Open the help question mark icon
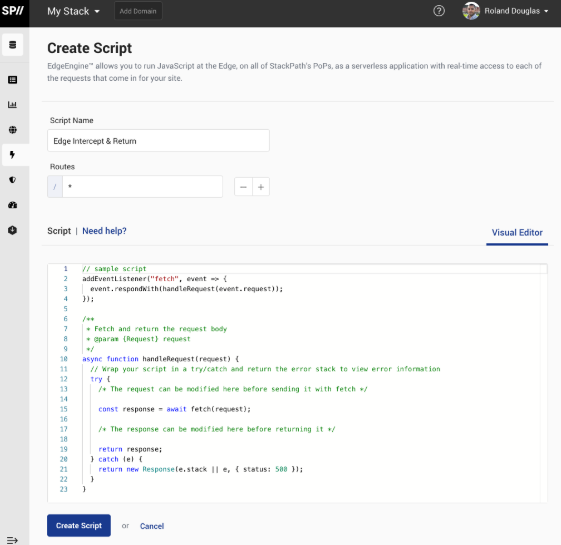Viewport: 561px width, 545px height. click(x=439, y=11)
